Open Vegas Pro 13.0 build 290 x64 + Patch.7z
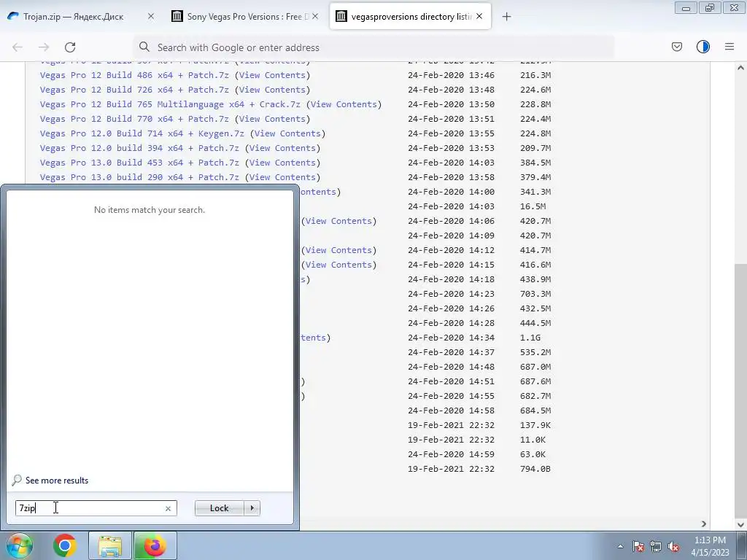The height and width of the screenshot is (560, 747). (139, 177)
